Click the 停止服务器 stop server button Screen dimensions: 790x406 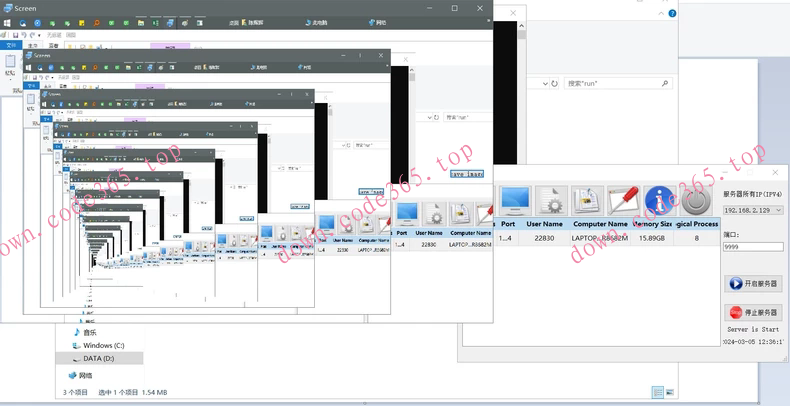tap(753, 312)
